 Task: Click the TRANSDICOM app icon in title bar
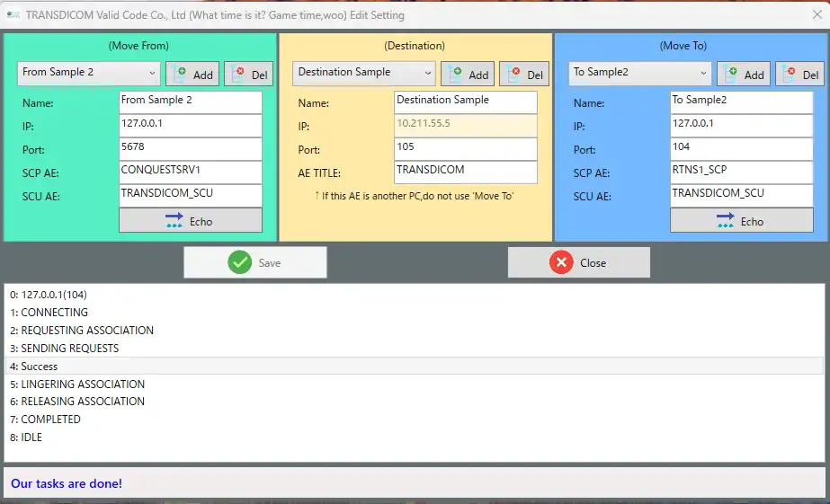(13, 14)
